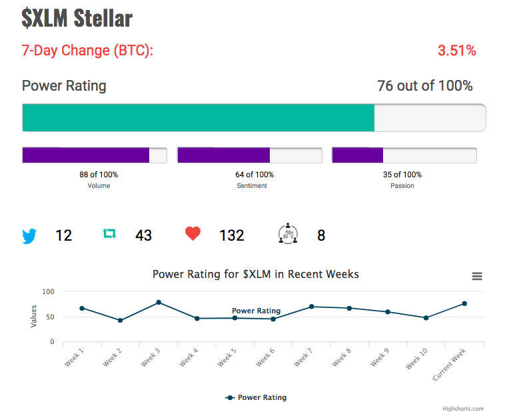The height and width of the screenshot is (420, 517).
Task: Click the chart title text
Action: pyautogui.click(x=256, y=274)
